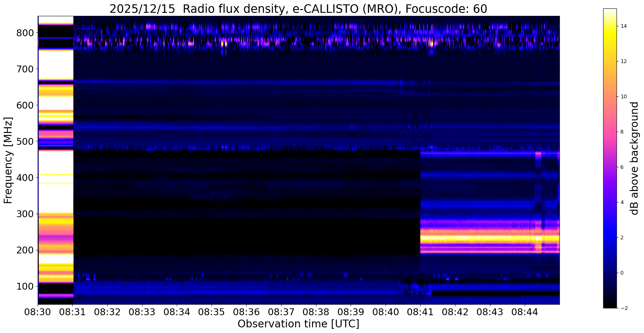Click the 300 MHz frequency tick label
Screen dimensions: 644x333
(24, 214)
